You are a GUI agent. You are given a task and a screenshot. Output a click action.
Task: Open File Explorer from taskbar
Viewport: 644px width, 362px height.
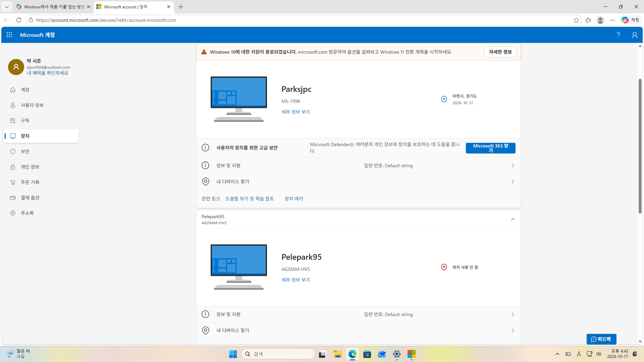click(x=337, y=354)
